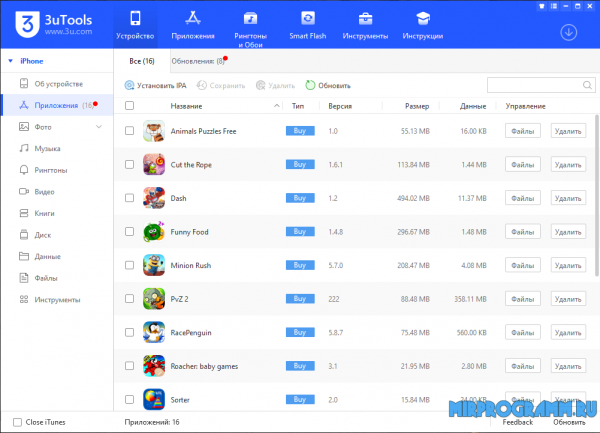
Task: Toggle the select-all checkbox in header
Action: (x=129, y=106)
